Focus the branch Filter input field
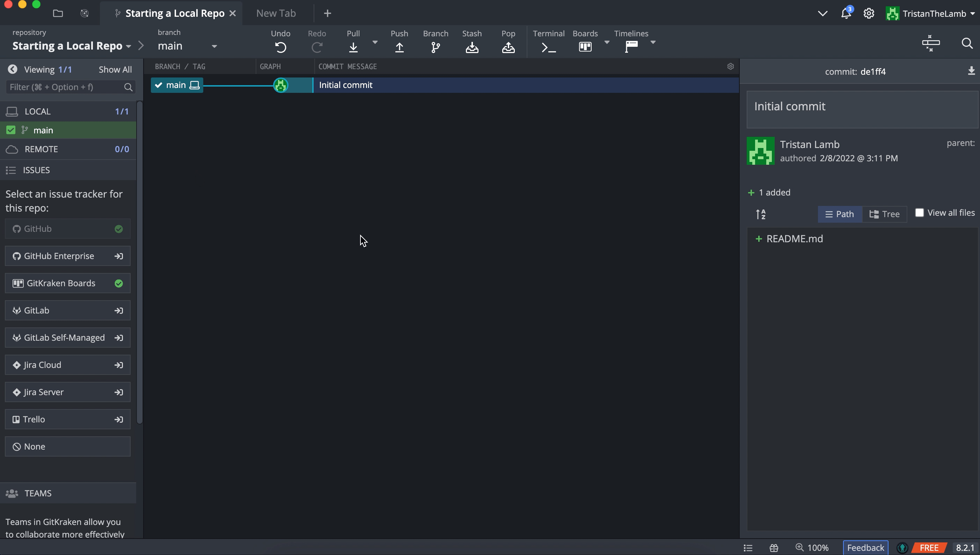The height and width of the screenshot is (555, 980). pyautogui.click(x=71, y=87)
